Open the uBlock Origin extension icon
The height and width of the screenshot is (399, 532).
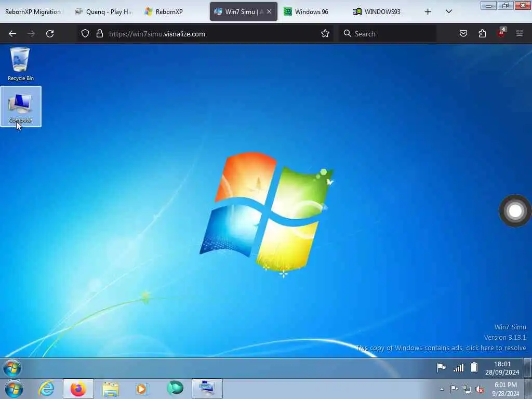[x=501, y=33]
